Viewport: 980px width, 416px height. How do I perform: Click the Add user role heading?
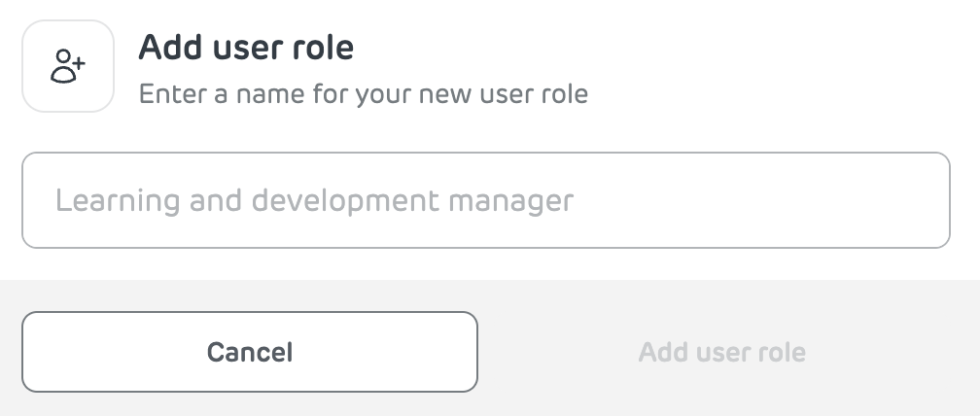(x=246, y=48)
